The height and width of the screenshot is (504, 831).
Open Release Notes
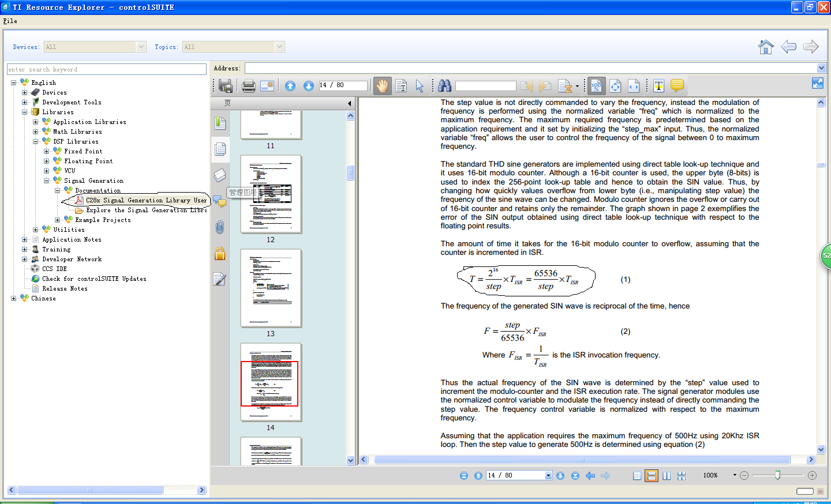pos(65,288)
